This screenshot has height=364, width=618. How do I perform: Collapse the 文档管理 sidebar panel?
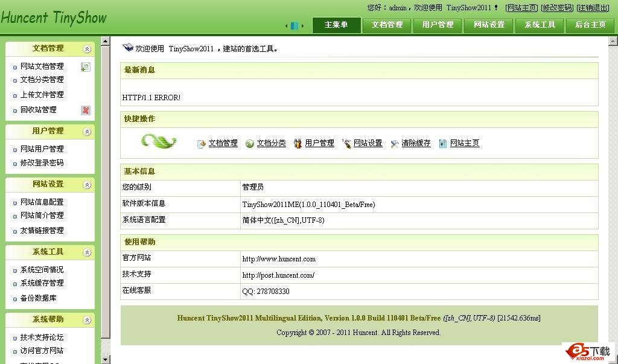tap(87, 49)
